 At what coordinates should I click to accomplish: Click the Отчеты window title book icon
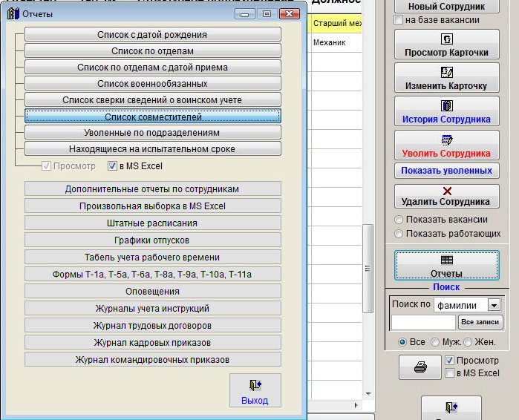13,14
